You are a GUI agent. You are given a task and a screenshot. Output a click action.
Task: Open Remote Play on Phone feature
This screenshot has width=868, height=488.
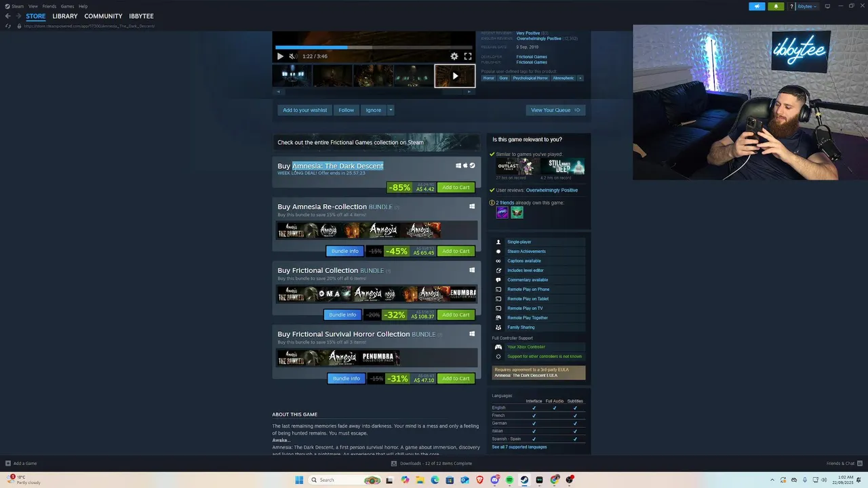[538, 289]
